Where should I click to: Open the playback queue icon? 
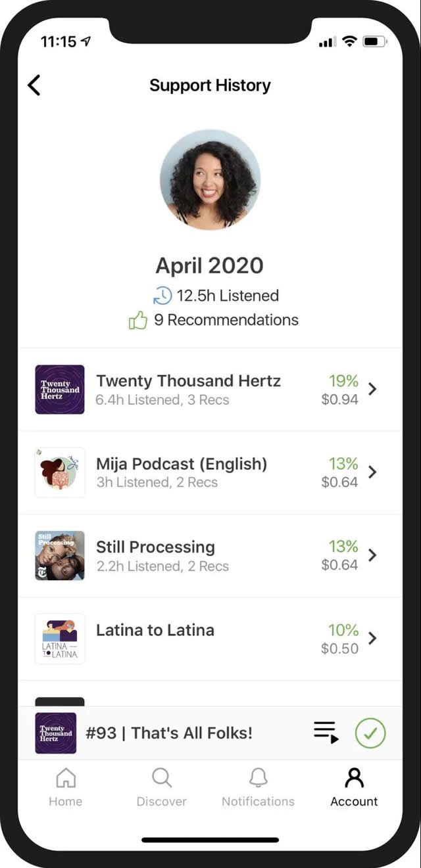tap(326, 732)
